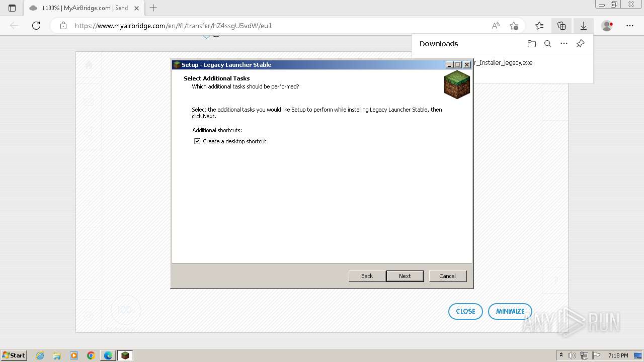Open more options in Downloads panel
The image size is (644, 362).
point(564,44)
